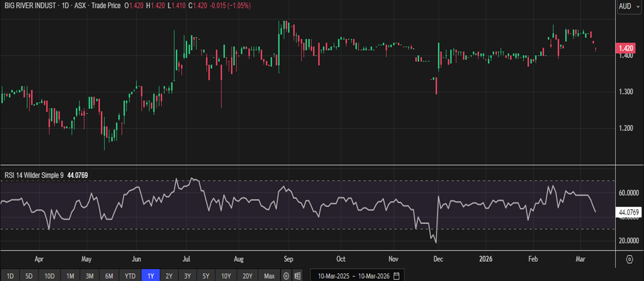Click the 1.300 price axis label
The height and width of the screenshot is (281, 644).
coord(625,91)
